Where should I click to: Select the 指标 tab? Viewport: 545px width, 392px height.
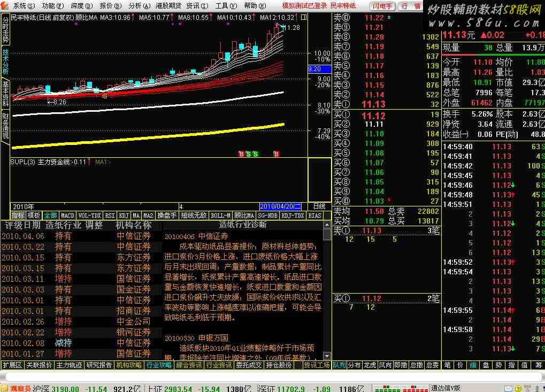click(x=18, y=216)
